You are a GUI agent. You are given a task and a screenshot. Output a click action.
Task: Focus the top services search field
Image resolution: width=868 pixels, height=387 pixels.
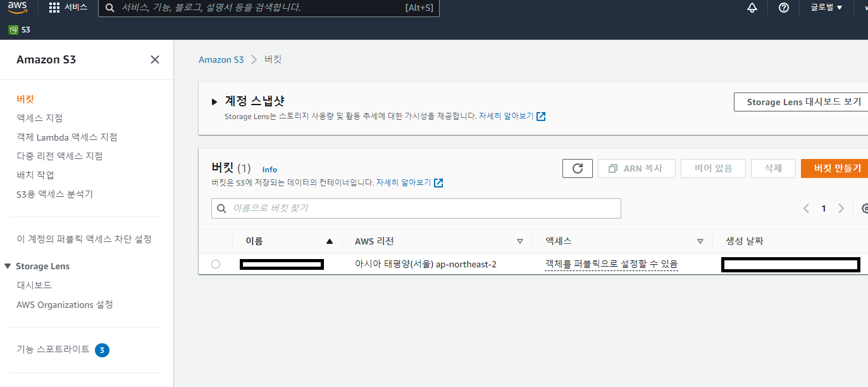[x=268, y=8]
